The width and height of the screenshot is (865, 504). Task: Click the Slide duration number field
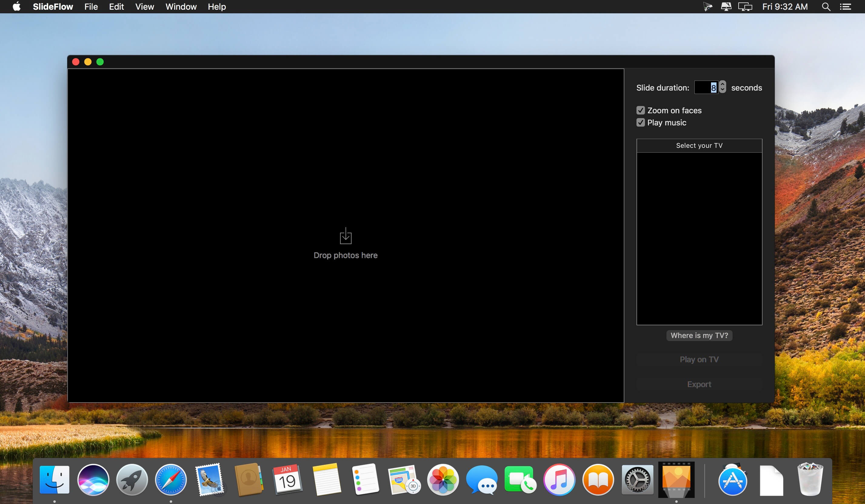click(706, 88)
